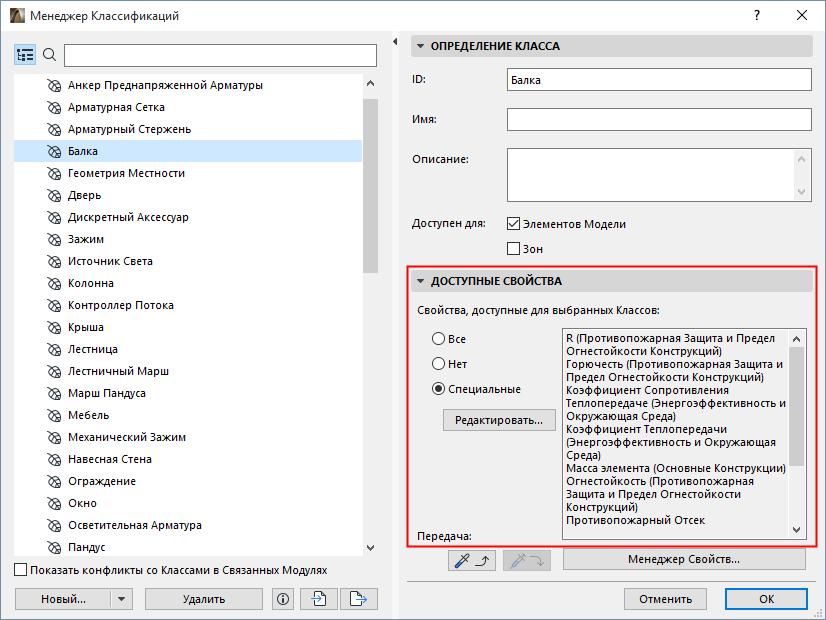
Task: Check Показать конфликты со Классами checkbox
Action: (21, 570)
